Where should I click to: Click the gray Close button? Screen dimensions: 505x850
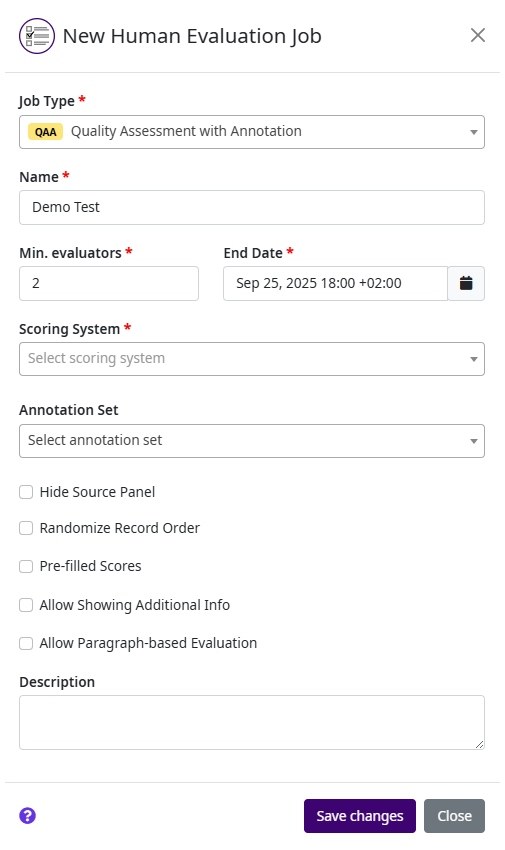click(x=455, y=816)
